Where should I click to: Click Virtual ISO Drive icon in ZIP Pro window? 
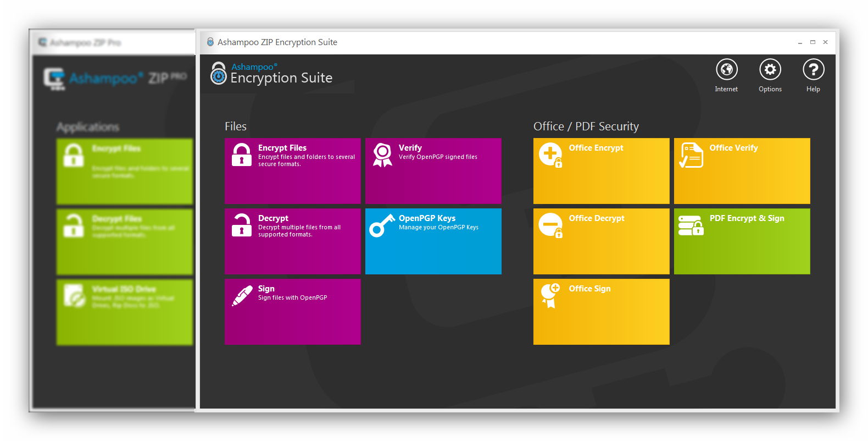pyautogui.click(x=74, y=295)
